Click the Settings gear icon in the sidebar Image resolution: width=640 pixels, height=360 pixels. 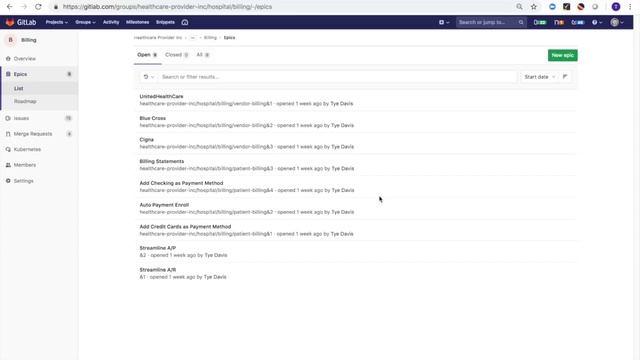8,181
